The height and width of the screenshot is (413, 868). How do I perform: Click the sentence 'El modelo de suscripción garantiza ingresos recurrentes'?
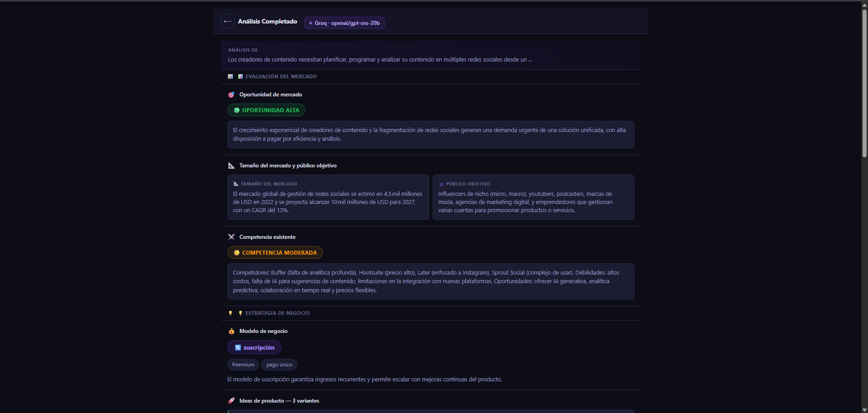pyautogui.click(x=365, y=380)
